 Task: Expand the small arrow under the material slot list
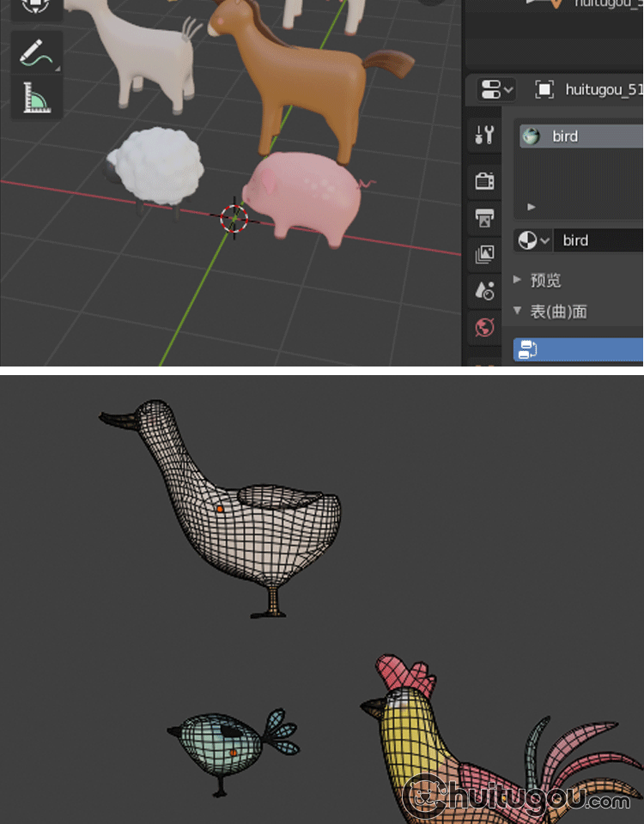coord(531,207)
